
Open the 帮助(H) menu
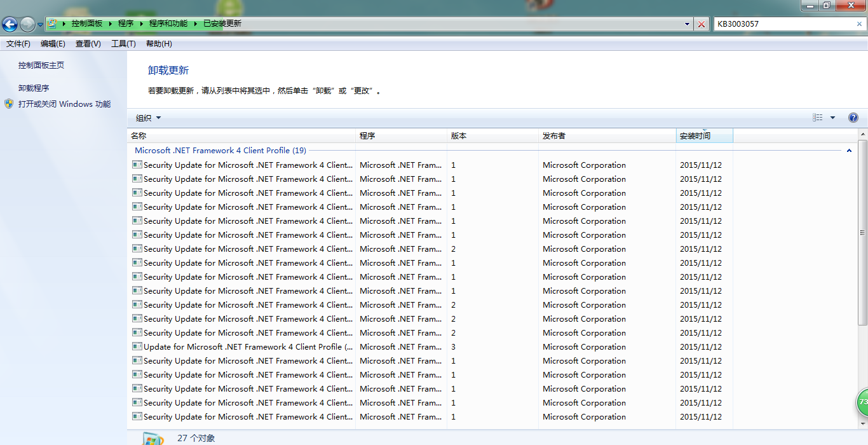(159, 44)
